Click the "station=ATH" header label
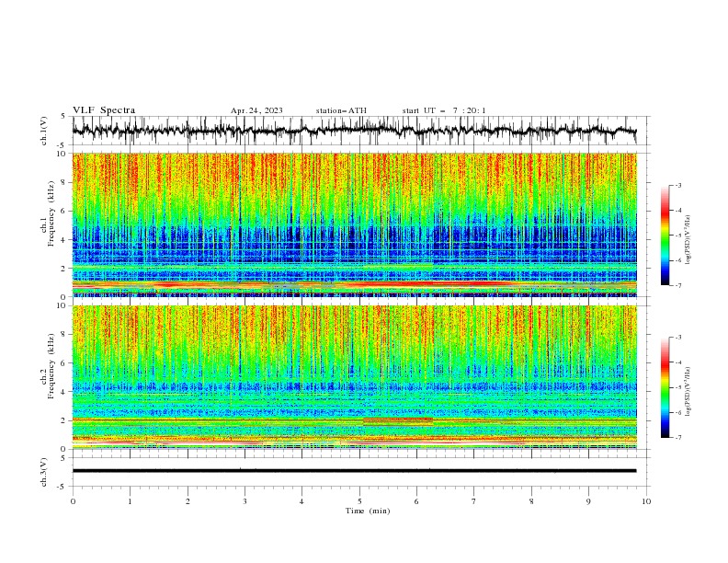 (341, 110)
